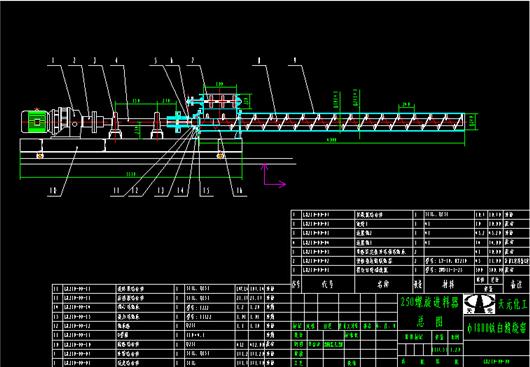Click the 材料 column header in parts list

click(448, 284)
